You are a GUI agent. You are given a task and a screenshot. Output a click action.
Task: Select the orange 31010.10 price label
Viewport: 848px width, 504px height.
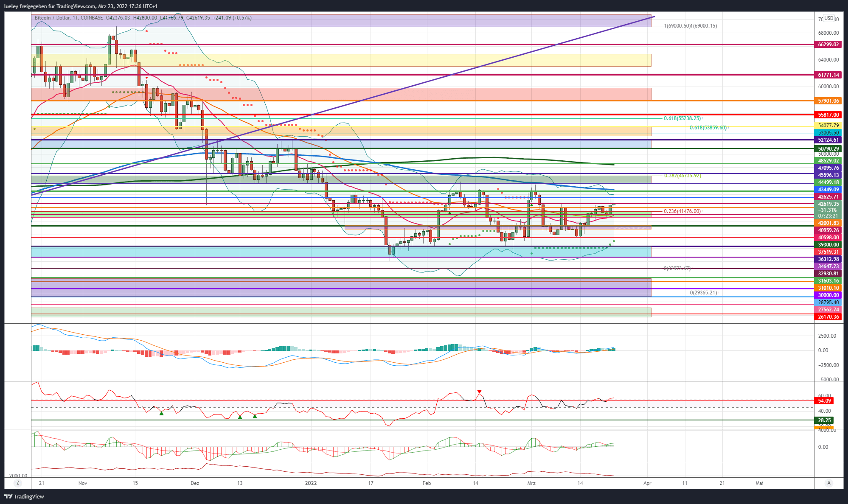click(x=828, y=288)
